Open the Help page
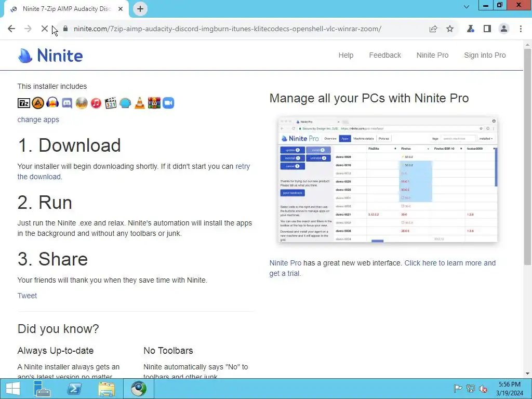The height and width of the screenshot is (399, 532). (x=345, y=55)
